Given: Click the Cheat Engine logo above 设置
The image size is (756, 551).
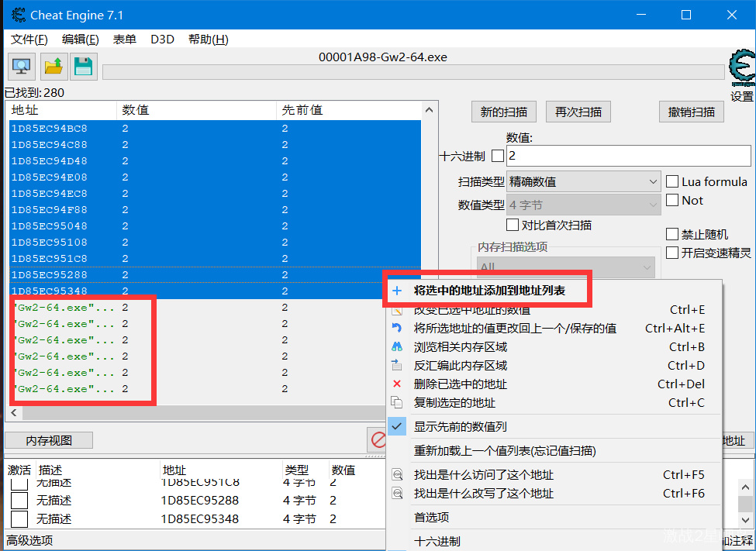Looking at the screenshot, I should (x=741, y=67).
